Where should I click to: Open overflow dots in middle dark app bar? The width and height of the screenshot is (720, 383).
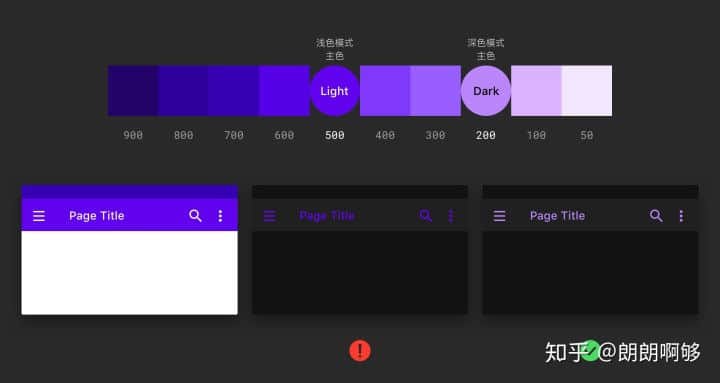coord(451,216)
